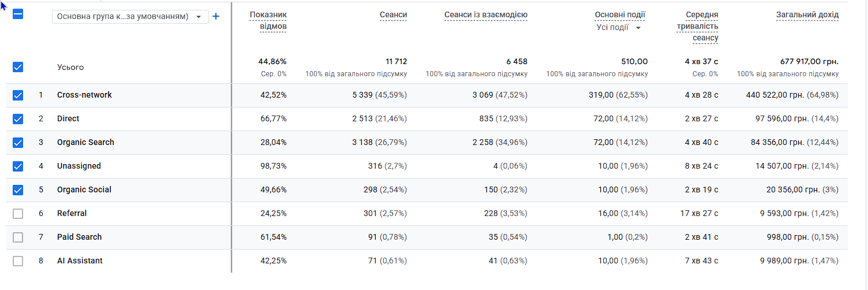
Task: Uncheck the Усього total row checkbox
Action: coord(18,67)
